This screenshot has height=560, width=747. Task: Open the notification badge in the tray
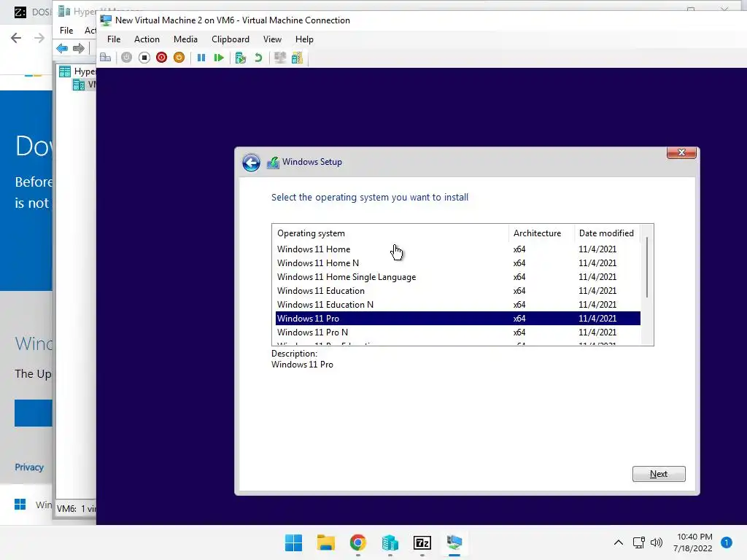(727, 542)
